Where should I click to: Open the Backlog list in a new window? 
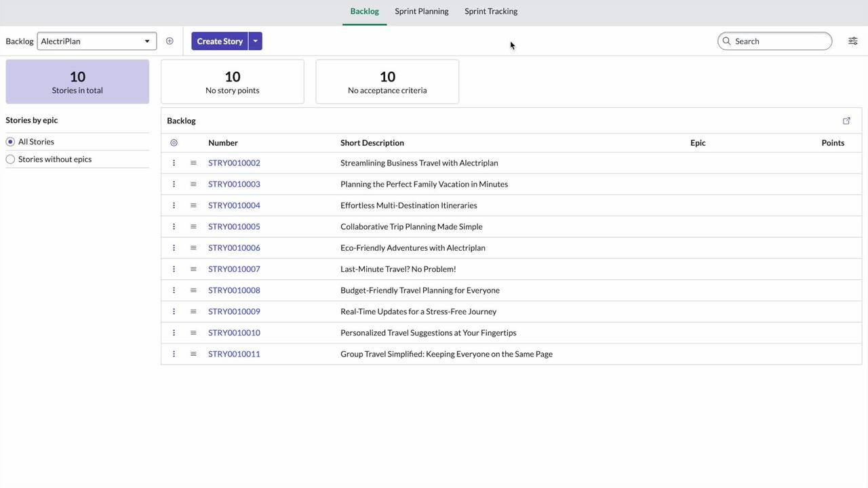point(846,120)
